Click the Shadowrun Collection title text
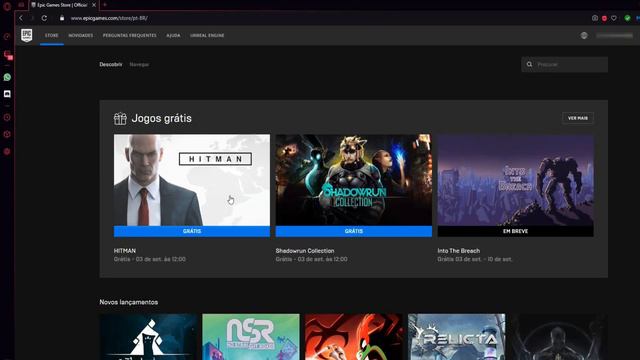 305,251
